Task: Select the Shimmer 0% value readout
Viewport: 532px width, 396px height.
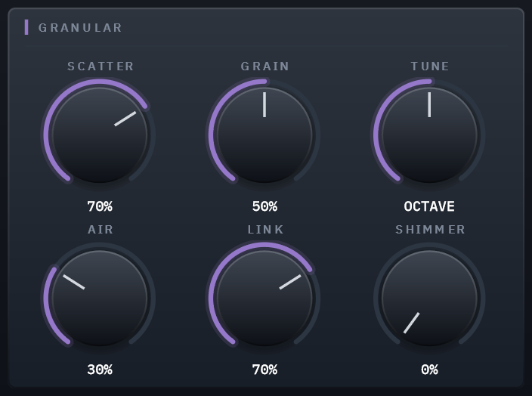Action: [x=429, y=370]
